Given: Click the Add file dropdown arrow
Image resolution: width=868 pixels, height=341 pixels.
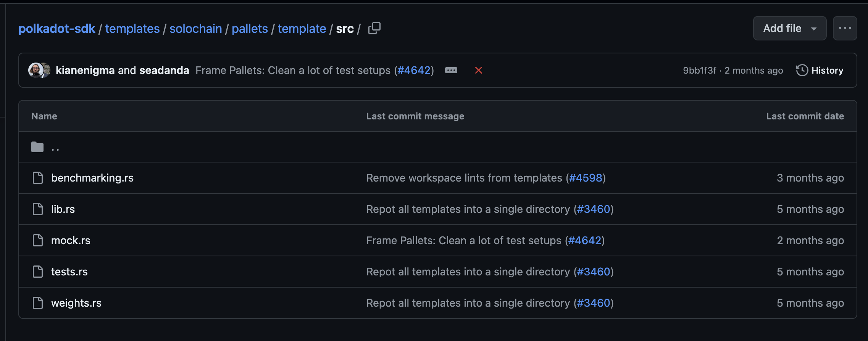Looking at the screenshot, I should pos(814,29).
